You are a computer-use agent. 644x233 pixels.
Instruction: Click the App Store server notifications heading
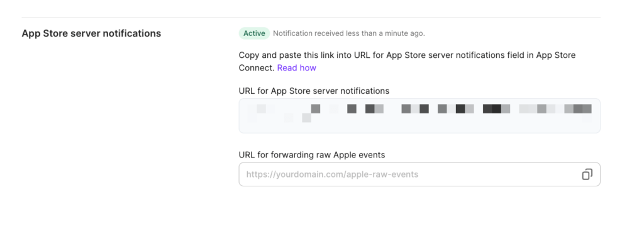tap(91, 33)
